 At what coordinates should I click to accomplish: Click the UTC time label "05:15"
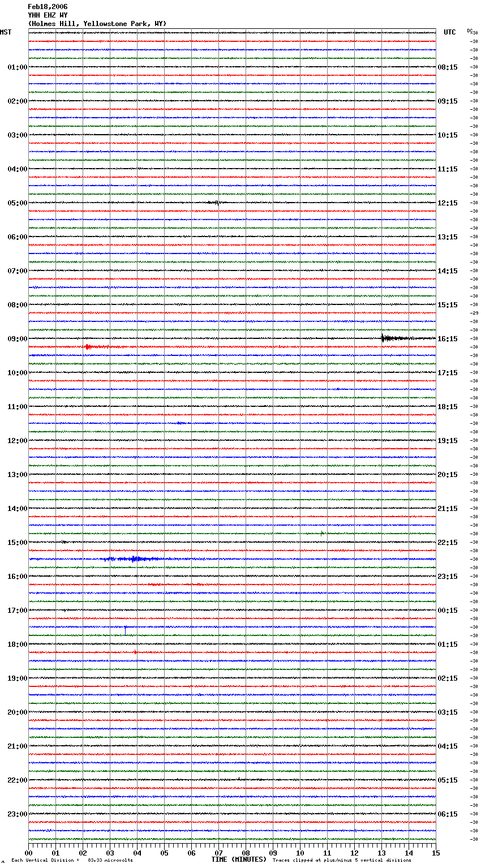pos(448,780)
